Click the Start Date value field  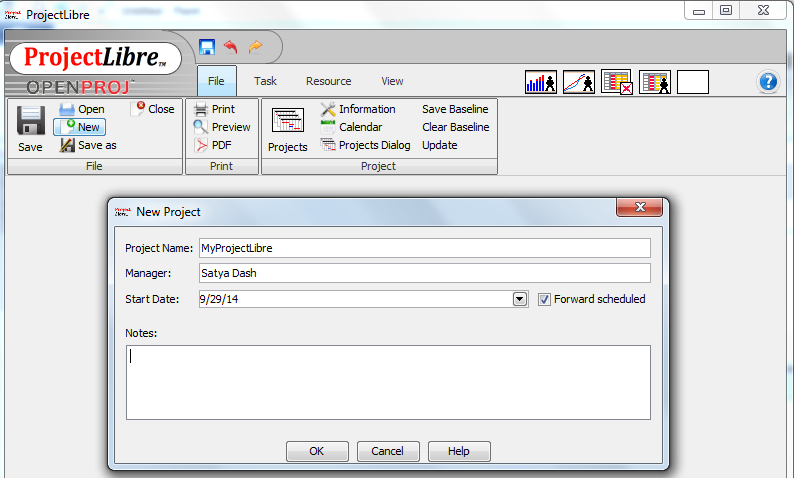click(x=355, y=299)
